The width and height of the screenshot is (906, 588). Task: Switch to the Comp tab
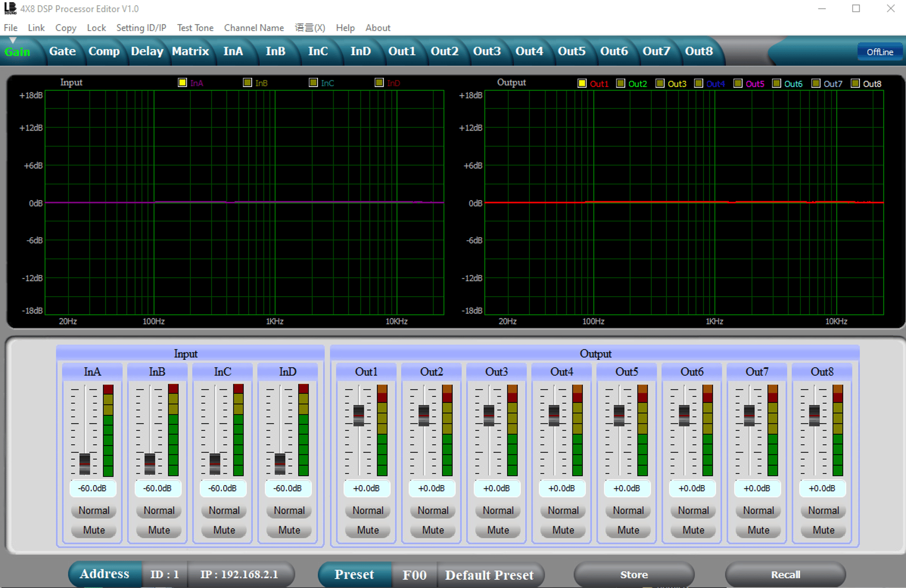(104, 51)
